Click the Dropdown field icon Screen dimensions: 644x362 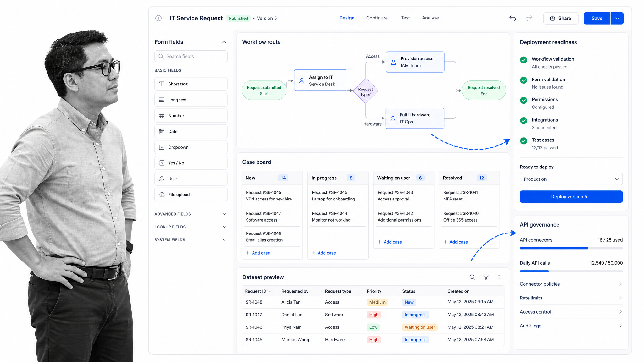(162, 147)
